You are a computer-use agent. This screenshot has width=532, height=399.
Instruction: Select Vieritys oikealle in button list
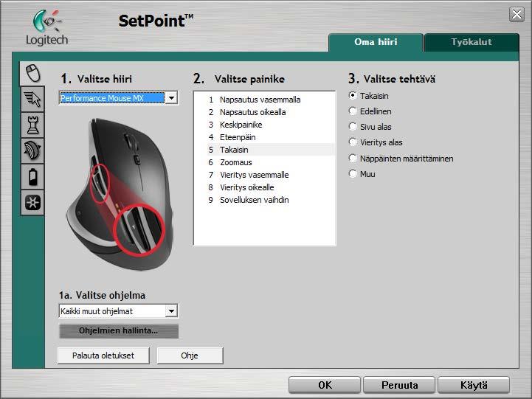click(x=271, y=187)
